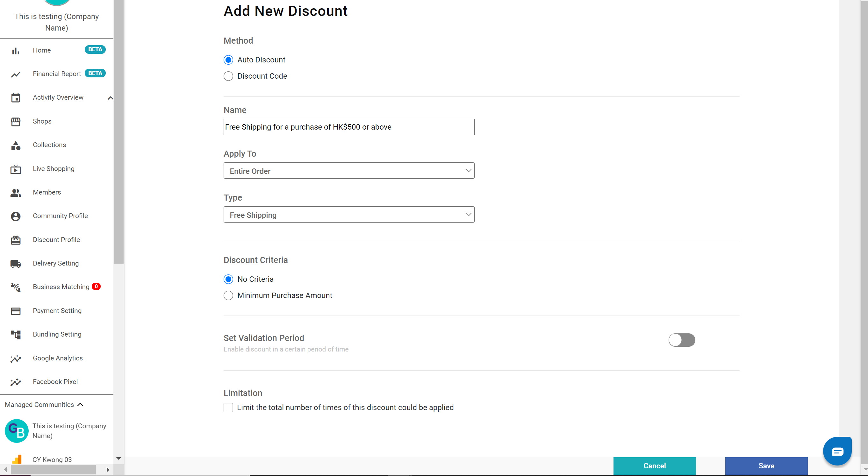Click the Delivery Setting truck icon

click(x=16, y=264)
